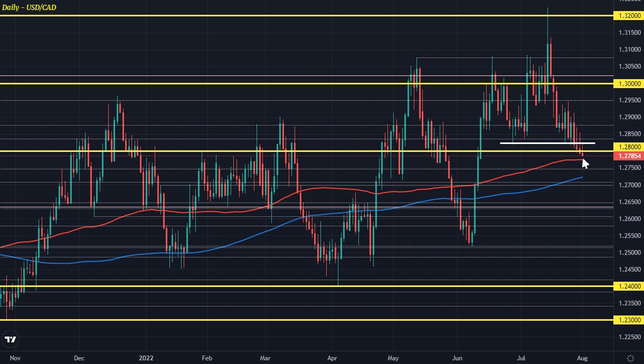The image size is (644, 364).
Task: Select the Dec label on the time axis
Action: (79, 358)
